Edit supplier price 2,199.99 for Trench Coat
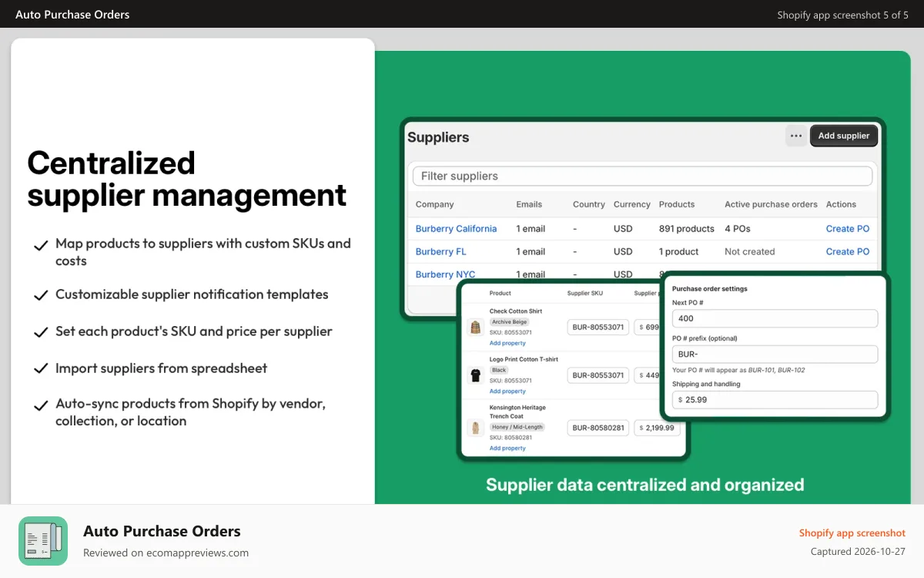 (658, 428)
